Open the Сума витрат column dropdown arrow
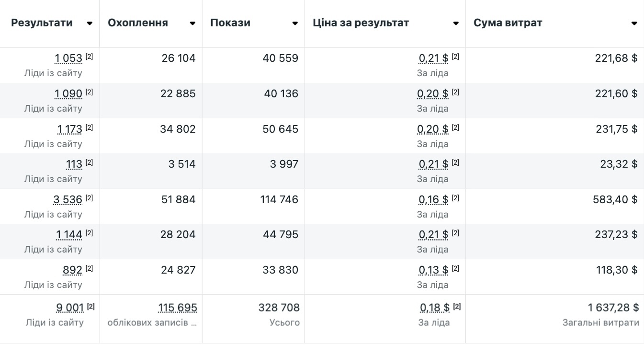The image size is (644, 345). click(x=634, y=23)
